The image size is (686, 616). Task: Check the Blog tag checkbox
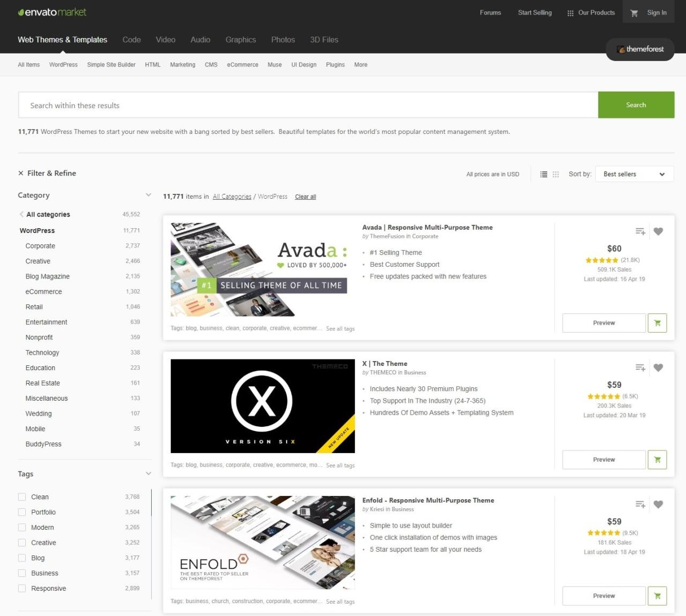(22, 558)
